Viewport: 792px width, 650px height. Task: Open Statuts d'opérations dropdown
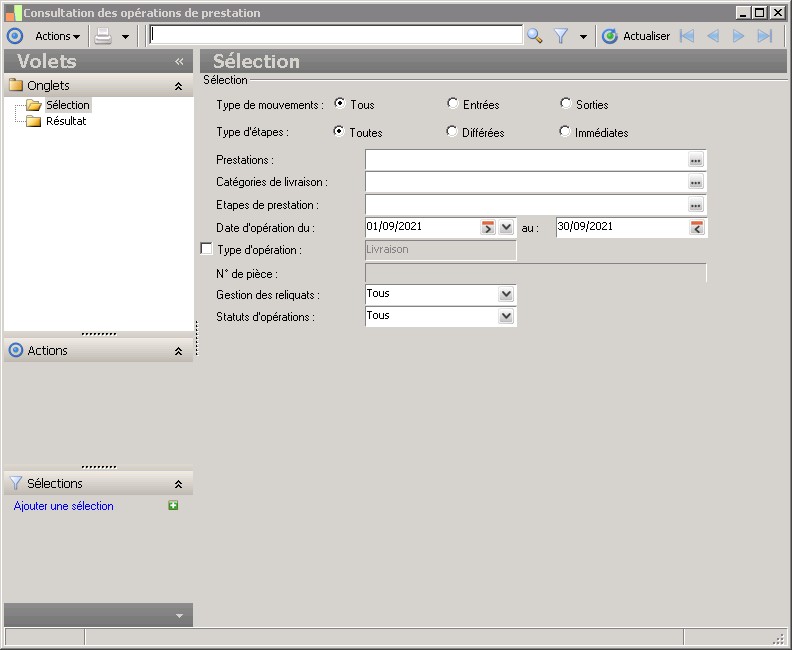pos(506,316)
